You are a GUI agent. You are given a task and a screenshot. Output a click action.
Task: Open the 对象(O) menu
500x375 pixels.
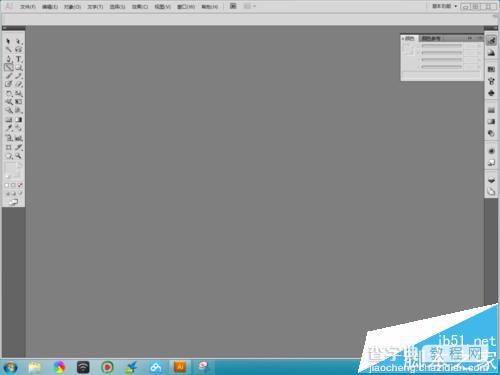point(73,6)
